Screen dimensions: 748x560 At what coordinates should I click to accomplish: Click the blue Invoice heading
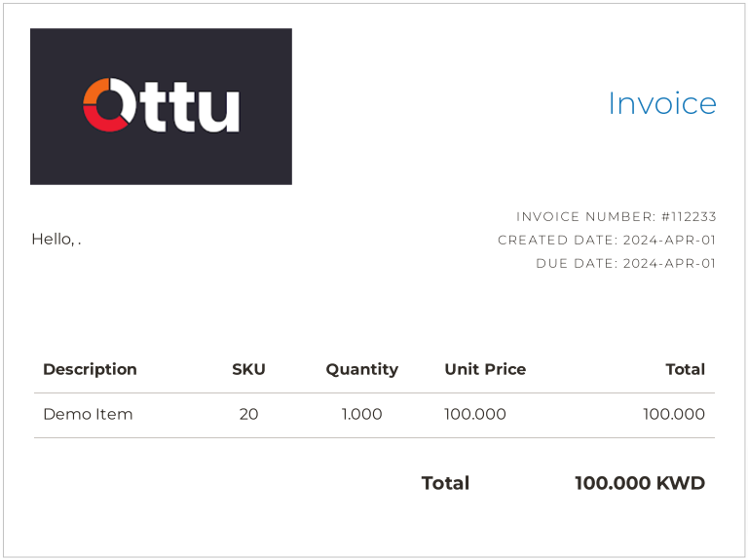click(661, 103)
